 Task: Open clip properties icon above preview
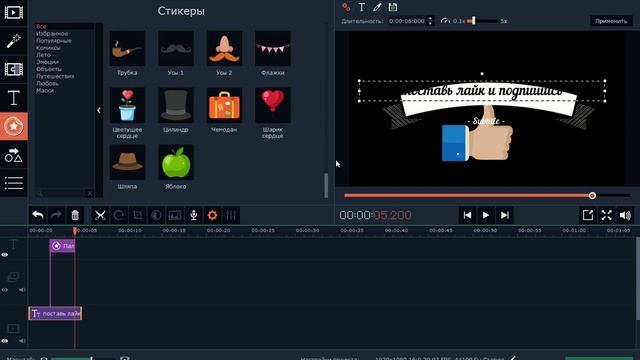tap(346, 7)
